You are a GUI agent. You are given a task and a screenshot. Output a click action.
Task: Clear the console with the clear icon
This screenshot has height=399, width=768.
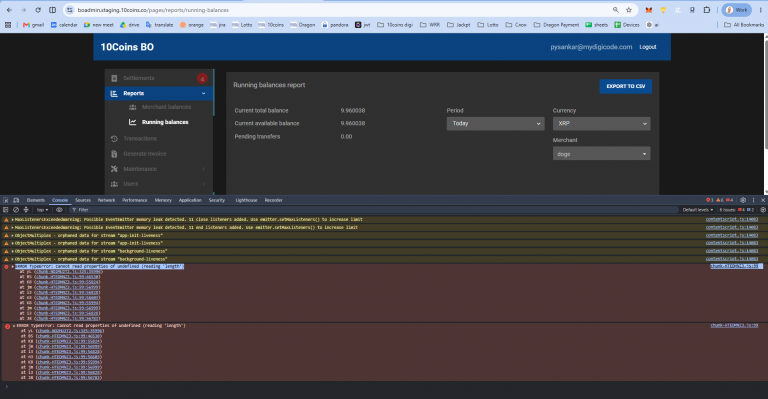16,210
